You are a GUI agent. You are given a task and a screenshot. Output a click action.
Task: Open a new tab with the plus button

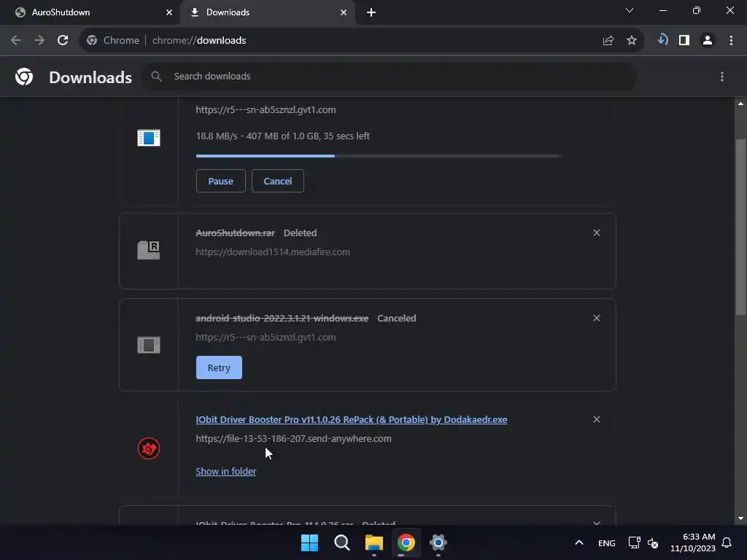tap(371, 12)
